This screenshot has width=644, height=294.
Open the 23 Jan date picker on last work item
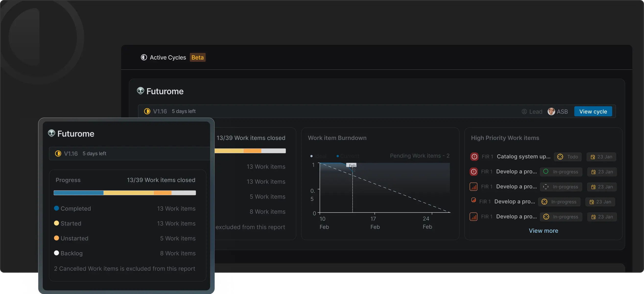(602, 217)
